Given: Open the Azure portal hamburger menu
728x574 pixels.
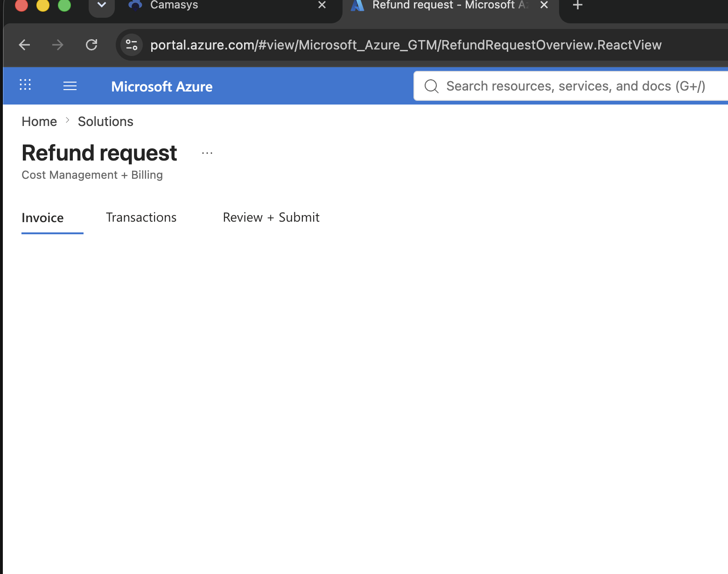Looking at the screenshot, I should pos(70,86).
